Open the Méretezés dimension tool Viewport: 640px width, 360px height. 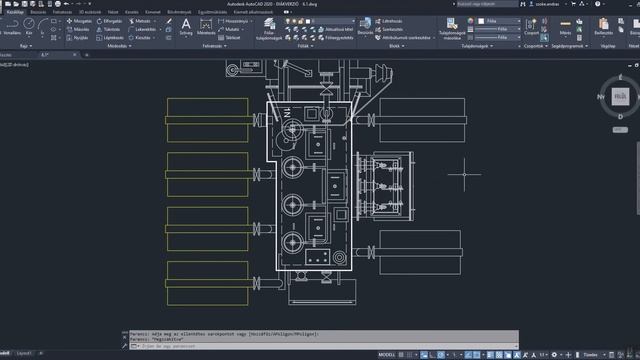tap(206, 27)
